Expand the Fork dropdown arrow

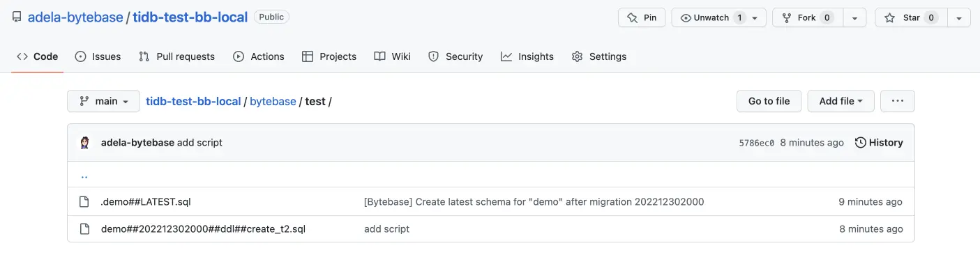(854, 18)
